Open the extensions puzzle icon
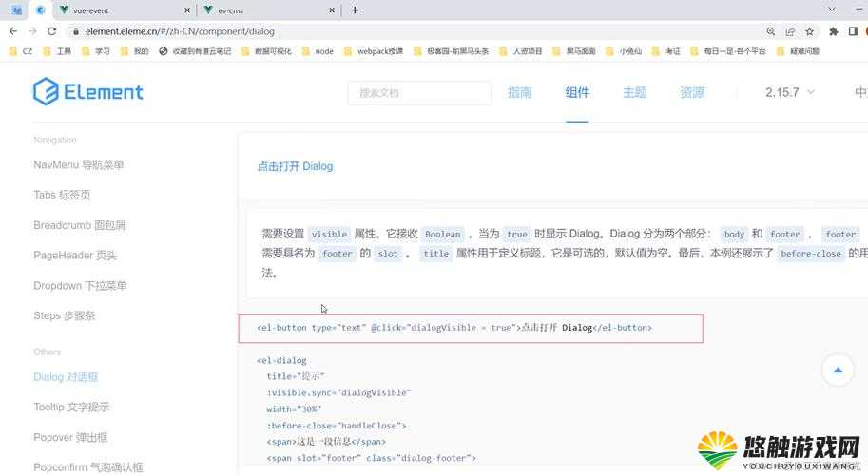Screen dimensions: 868x475 point(833,31)
